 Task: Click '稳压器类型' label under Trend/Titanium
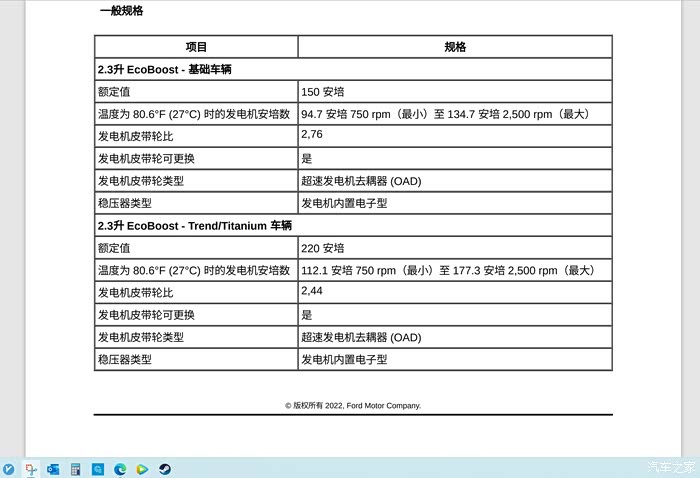(x=125, y=360)
